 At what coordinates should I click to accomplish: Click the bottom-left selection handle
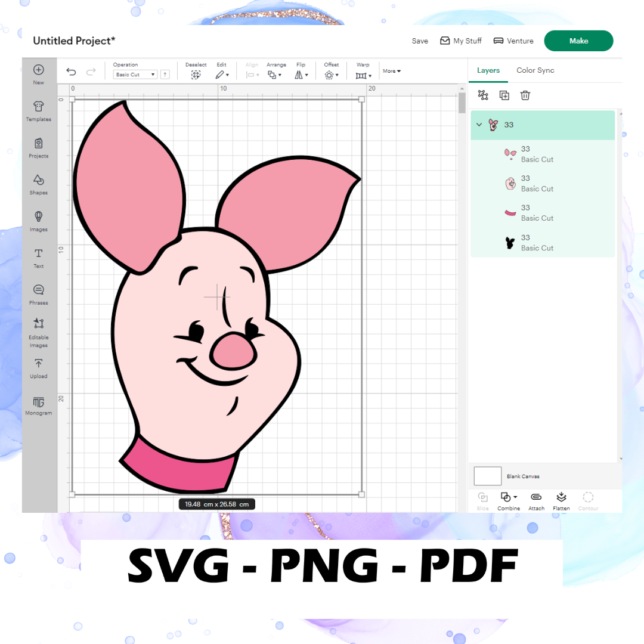pos(72,494)
